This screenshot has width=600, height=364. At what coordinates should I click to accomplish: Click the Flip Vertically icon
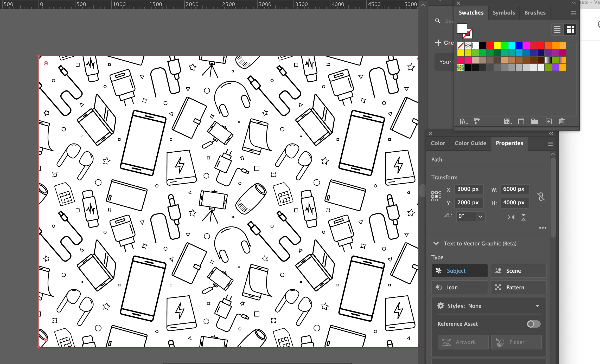[524, 217]
